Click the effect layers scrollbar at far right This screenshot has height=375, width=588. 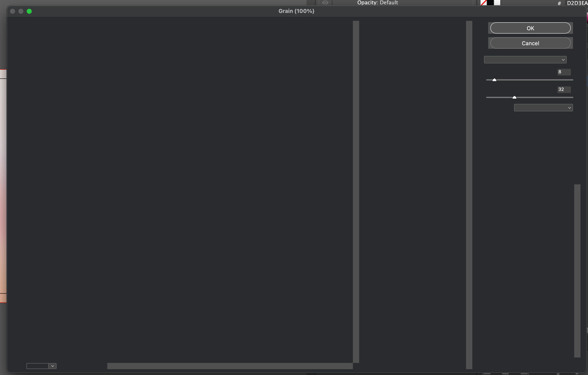click(x=577, y=271)
